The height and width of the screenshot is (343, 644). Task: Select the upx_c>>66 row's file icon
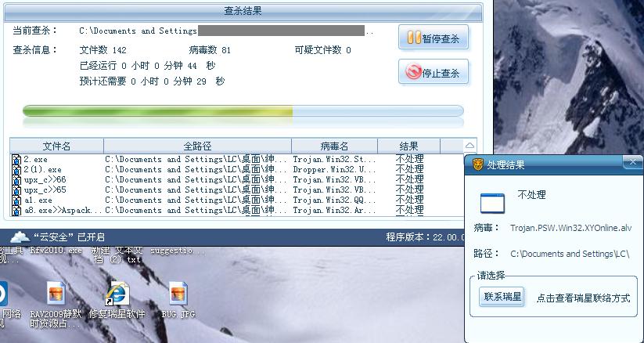point(16,180)
